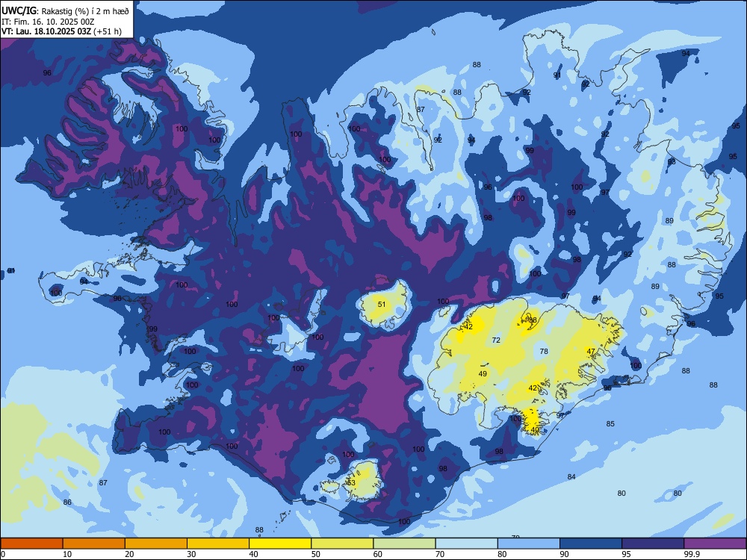The height and width of the screenshot is (560, 747).
Task: Click the legend label '60'
Action: 378,554
